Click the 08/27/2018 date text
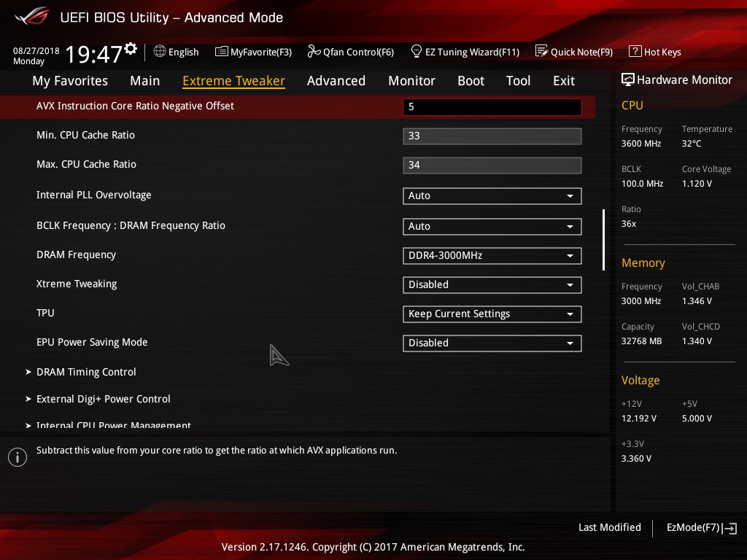Viewport: 747px width, 560px height. 36,50
